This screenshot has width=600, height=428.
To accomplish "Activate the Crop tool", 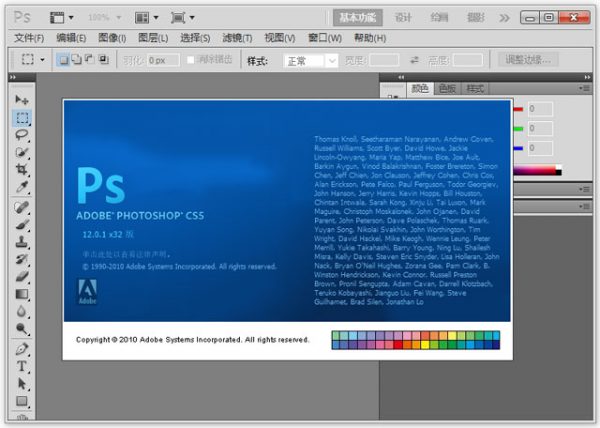I will 22,170.
